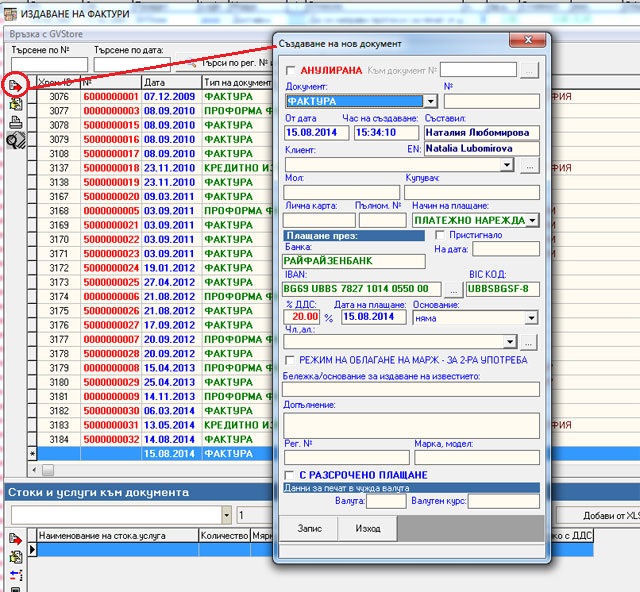Click the Лична карта field
The image size is (640, 592).
point(319,220)
